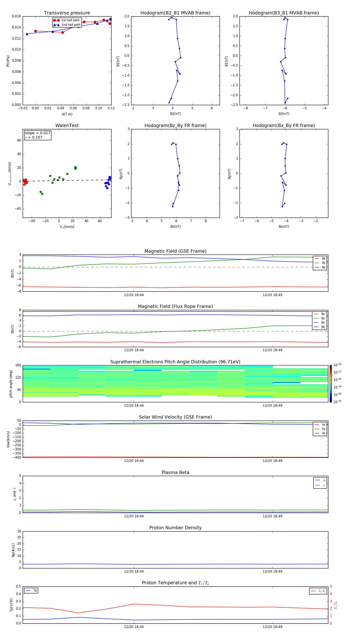Click the '2nd half path' legend entry
Image resolution: width=351 pixels, height=644 pixels.
pos(67,25)
